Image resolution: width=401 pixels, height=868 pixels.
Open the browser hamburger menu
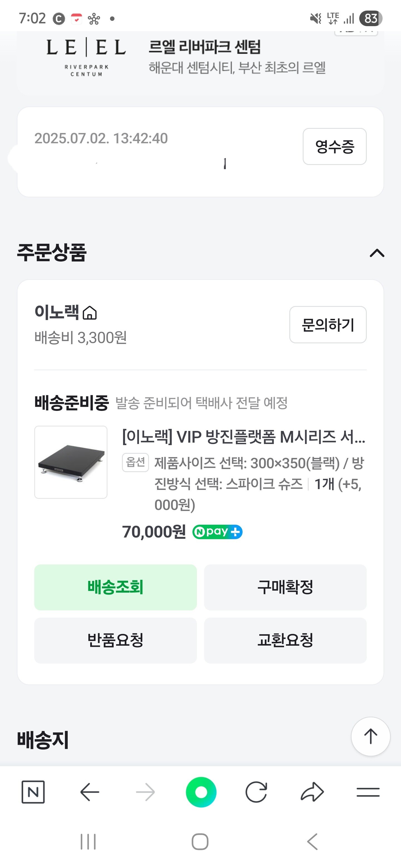(368, 792)
